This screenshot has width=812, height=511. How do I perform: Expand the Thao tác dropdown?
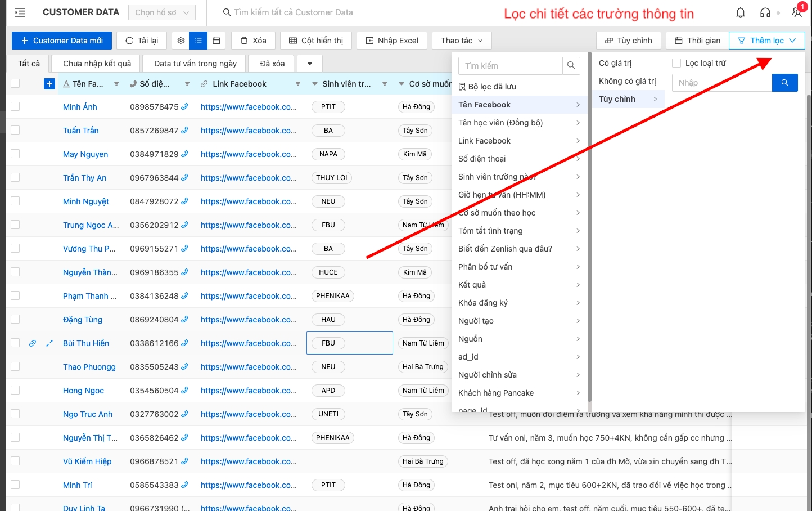tap(461, 41)
